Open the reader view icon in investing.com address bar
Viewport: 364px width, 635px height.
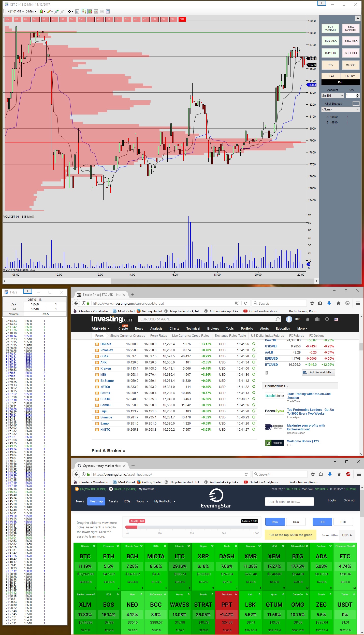coord(237,303)
